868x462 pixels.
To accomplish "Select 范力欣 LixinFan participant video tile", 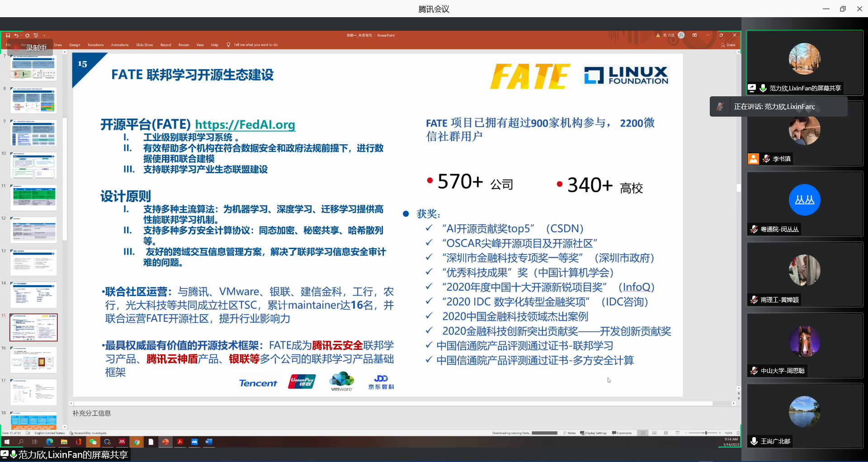I will (x=804, y=62).
